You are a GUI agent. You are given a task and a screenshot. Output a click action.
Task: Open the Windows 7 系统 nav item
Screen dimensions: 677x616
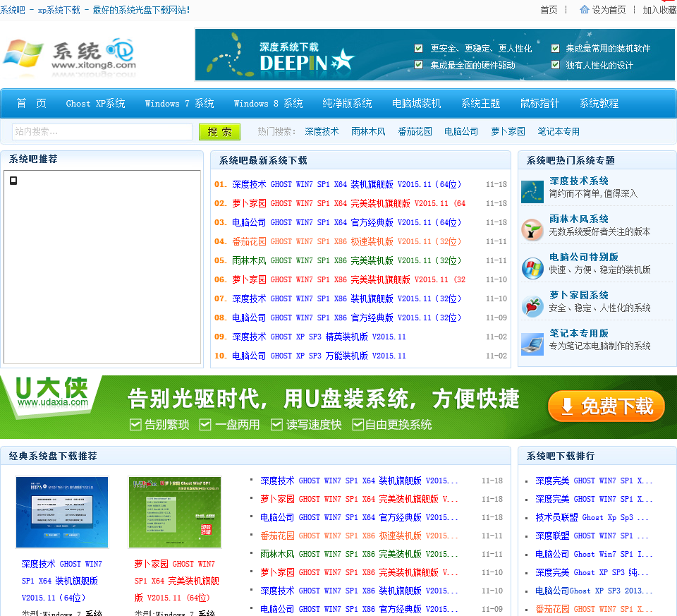tap(179, 104)
